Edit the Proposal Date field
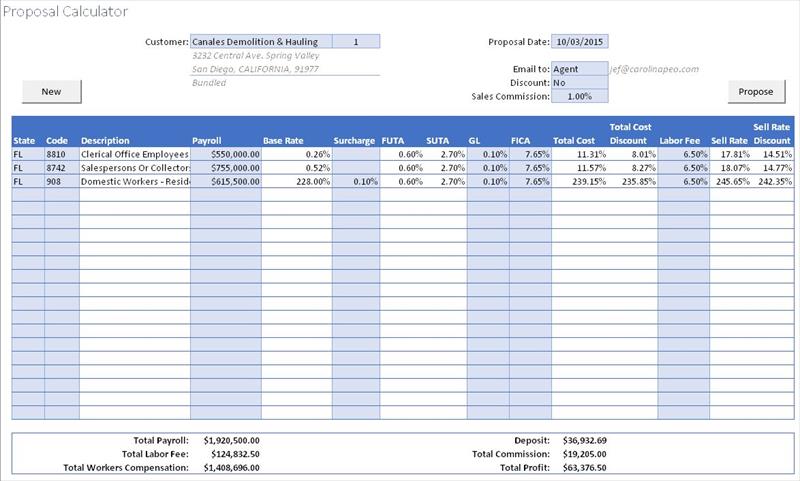The width and height of the screenshot is (800, 481). 580,42
